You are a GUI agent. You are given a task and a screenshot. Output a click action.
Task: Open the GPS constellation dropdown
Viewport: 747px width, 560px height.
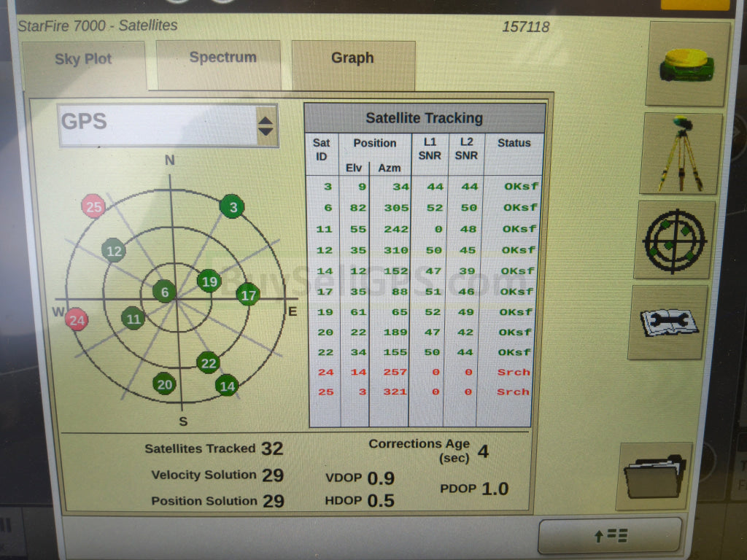point(168,125)
